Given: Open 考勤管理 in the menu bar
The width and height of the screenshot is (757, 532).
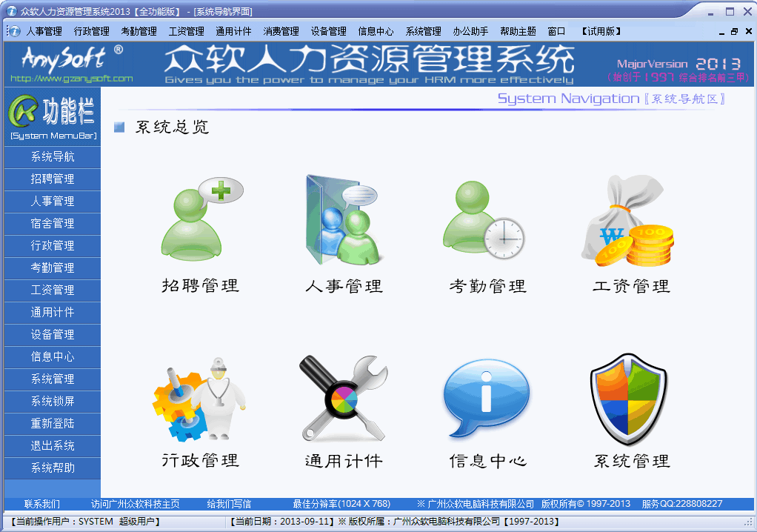Looking at the screenshot, I should 139,31.
